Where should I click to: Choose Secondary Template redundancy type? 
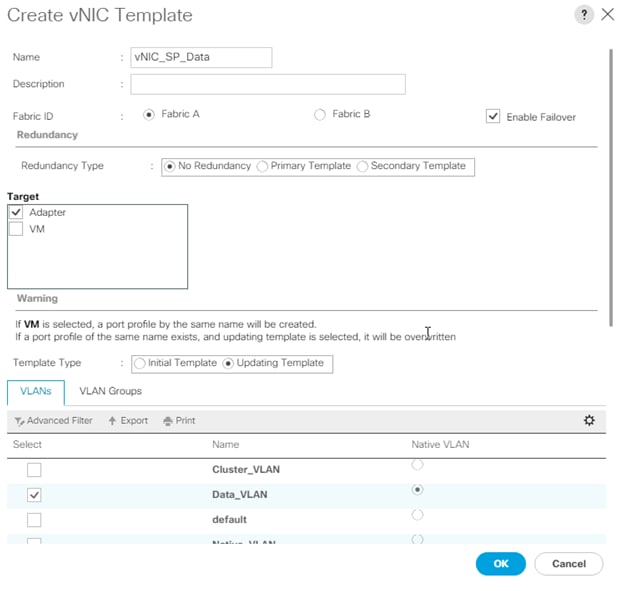362,166
